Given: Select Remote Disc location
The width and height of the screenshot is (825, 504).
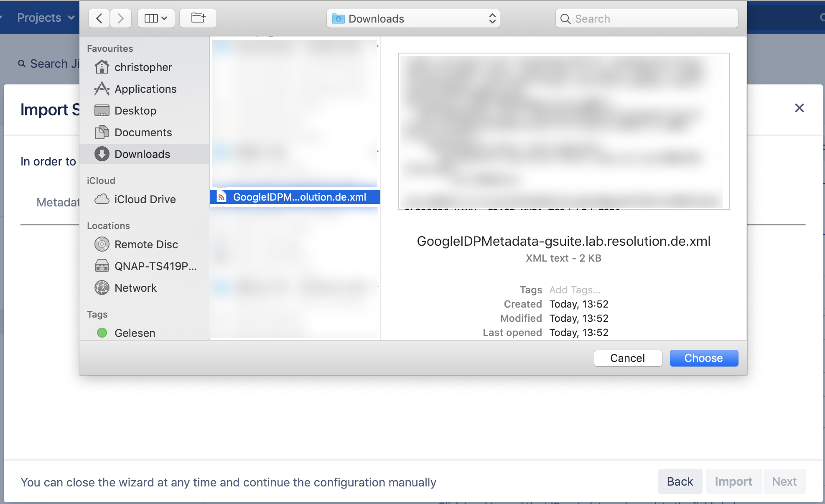Looking at the screenshot, I should pyautogui.click(x=144, y=244).
